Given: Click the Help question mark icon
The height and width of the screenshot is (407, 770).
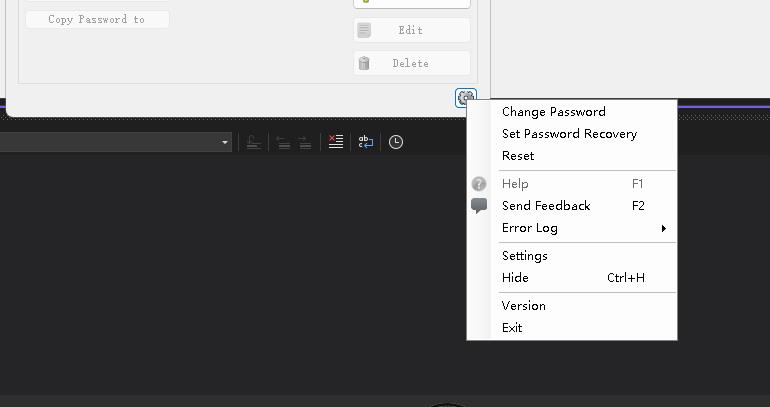Looking at the screenshot, I should 479,184.
